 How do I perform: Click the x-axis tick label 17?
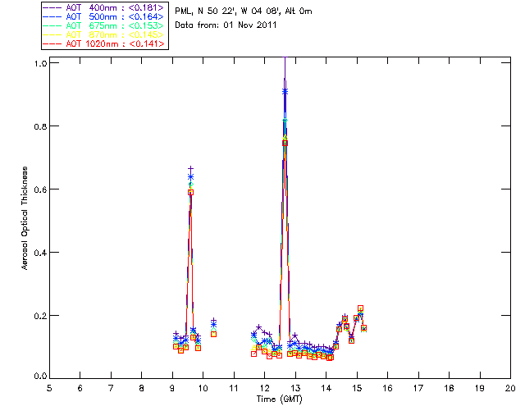pyautogui.click(x=418, y=388)
